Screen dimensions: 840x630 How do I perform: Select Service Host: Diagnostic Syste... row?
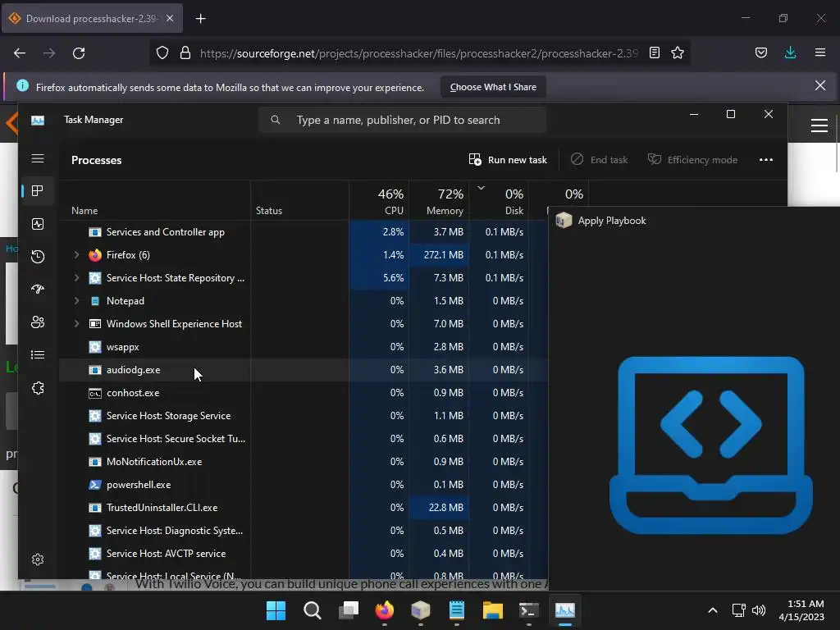[x=304, y=531]
